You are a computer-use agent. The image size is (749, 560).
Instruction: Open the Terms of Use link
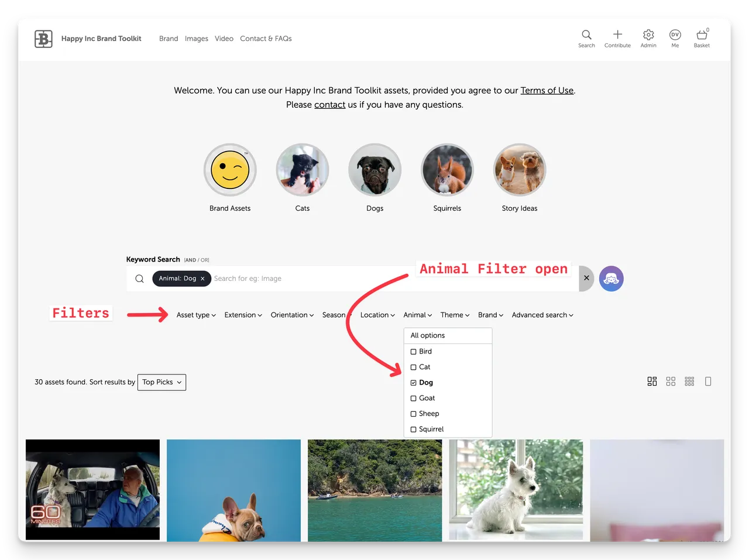547,90
